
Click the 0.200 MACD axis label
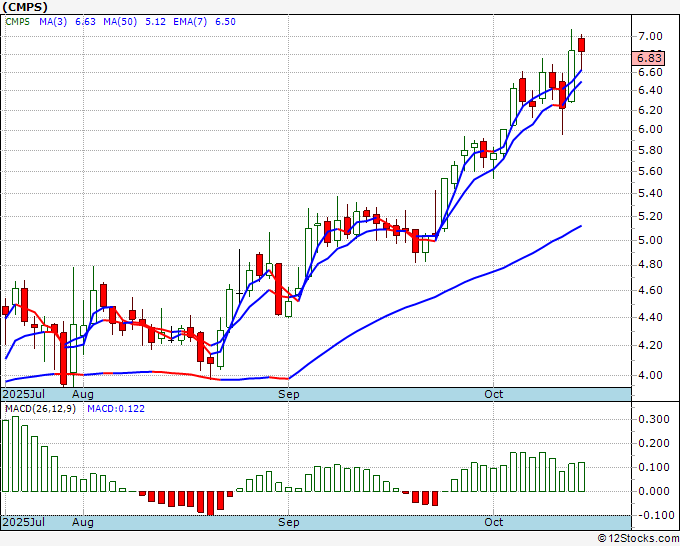654,443
